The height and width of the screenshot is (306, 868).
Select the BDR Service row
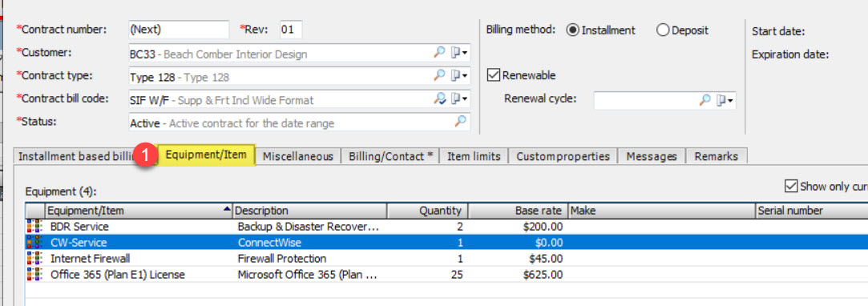(x=446, y=227)
